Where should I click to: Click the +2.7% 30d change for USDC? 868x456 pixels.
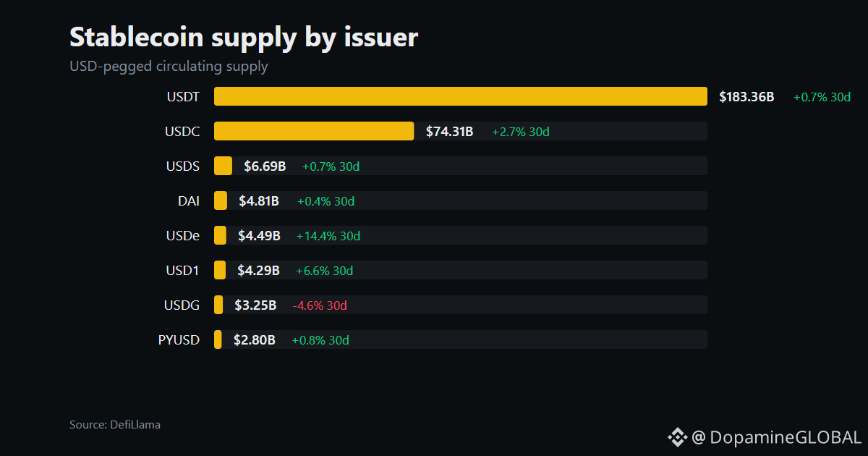(521, 131)
